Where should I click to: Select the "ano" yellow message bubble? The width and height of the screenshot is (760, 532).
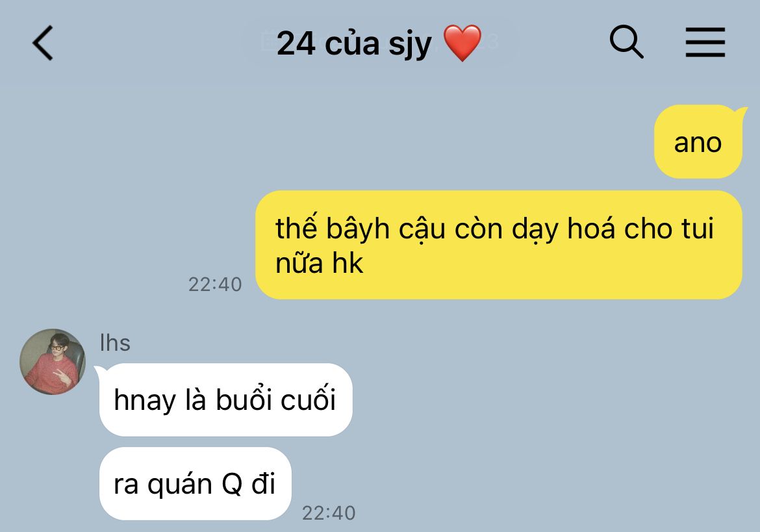pyautogui.click(x=698, y=142)
